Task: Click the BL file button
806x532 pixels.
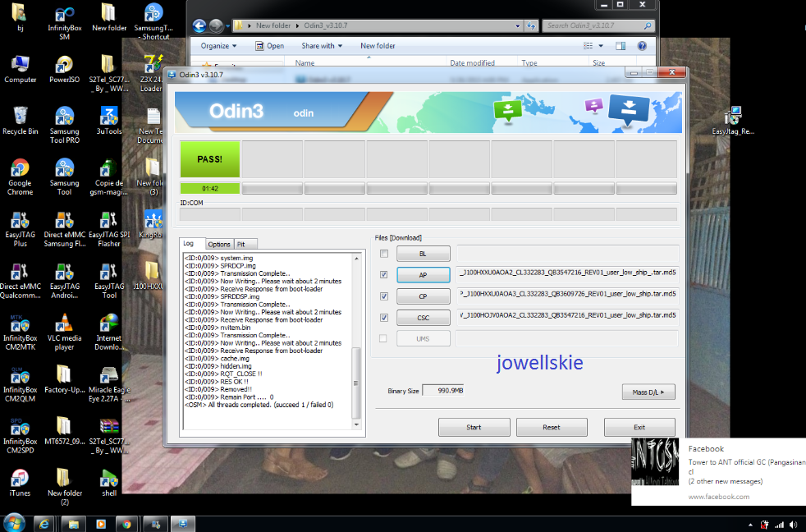Action: click(423, 254)
